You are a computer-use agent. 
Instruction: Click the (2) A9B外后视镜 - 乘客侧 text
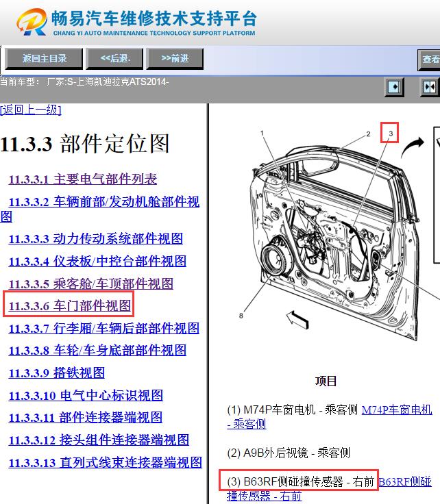(289, 453)
